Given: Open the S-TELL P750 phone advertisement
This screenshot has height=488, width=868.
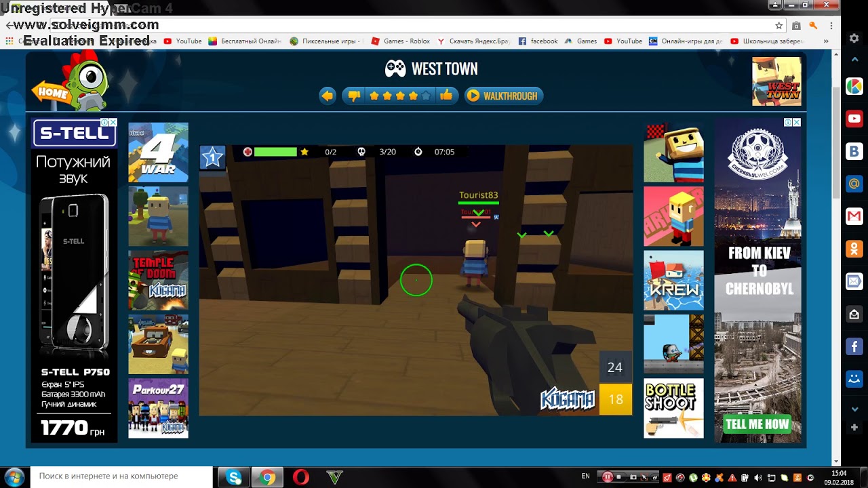Looking at the screenshot, I should pyautogui.click(x=74, y=281).
